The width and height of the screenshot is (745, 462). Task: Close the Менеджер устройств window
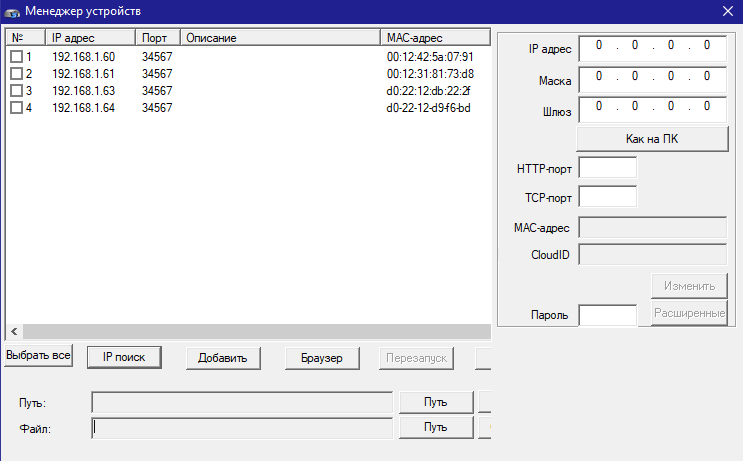(x=727, y=12)
